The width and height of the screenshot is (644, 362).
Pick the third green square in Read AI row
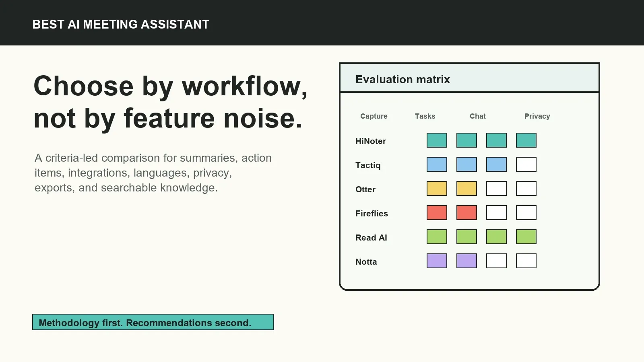[496, 237]
